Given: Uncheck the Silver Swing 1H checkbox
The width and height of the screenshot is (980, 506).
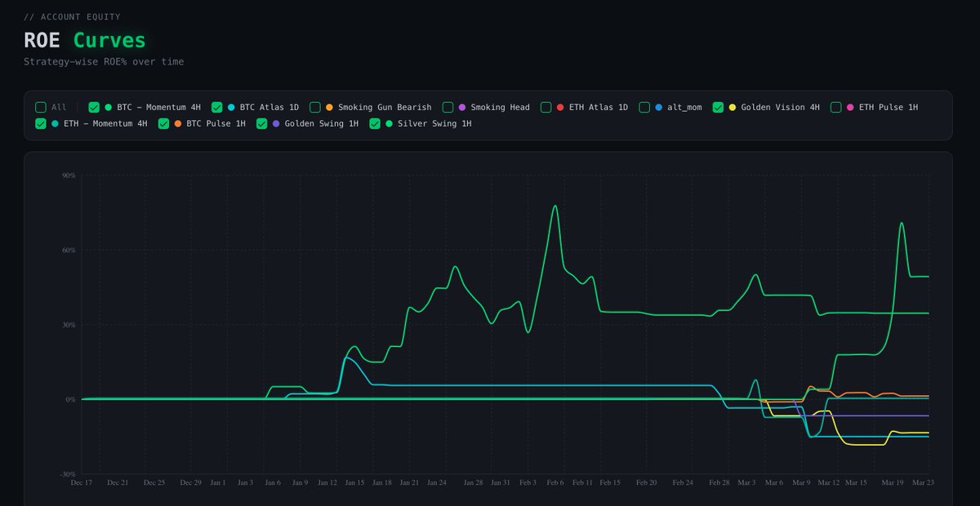Looking at the screenshot, I should click(375, 123).
